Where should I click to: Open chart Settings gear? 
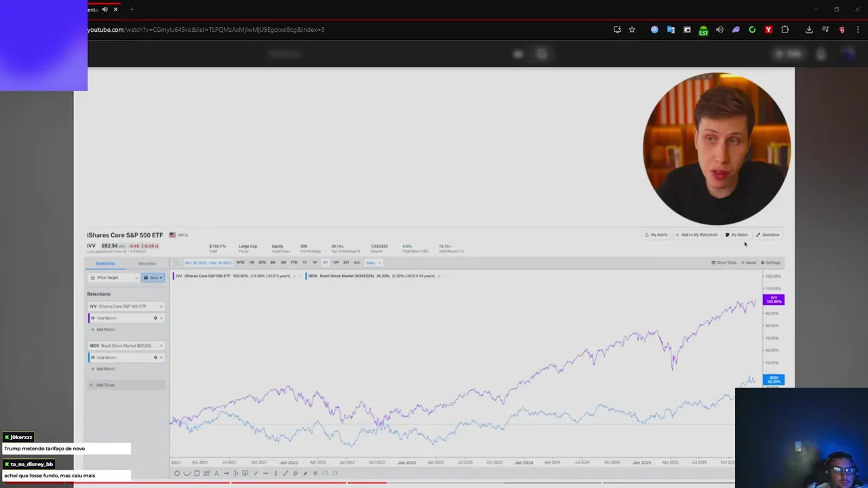[770, 262]
